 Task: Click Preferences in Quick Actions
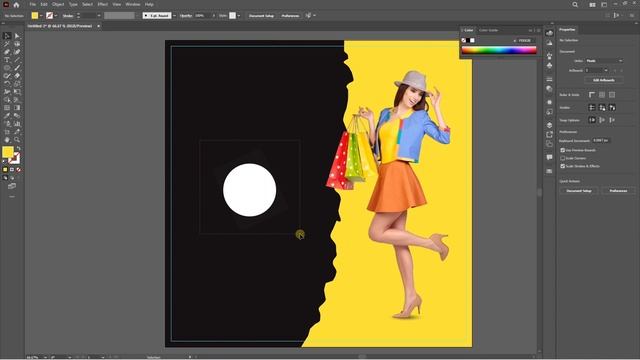618,191
